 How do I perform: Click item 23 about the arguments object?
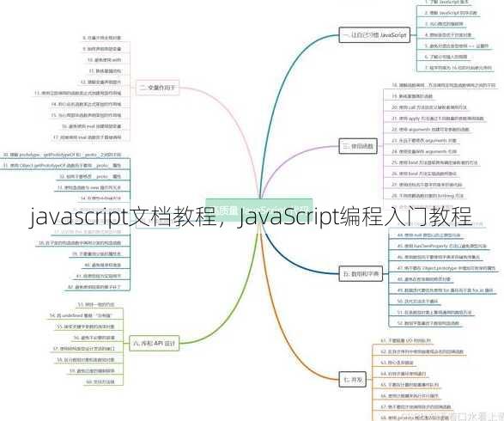423,141
